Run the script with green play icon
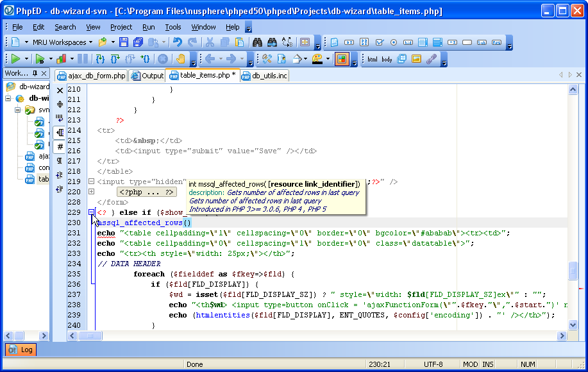 (x=15, y=59)
